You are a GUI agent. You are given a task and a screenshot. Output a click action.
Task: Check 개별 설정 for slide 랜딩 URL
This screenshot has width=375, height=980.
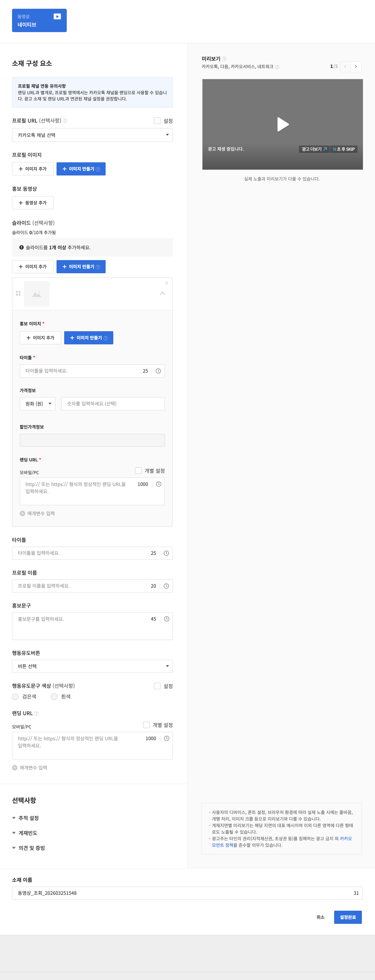point(138,471)
